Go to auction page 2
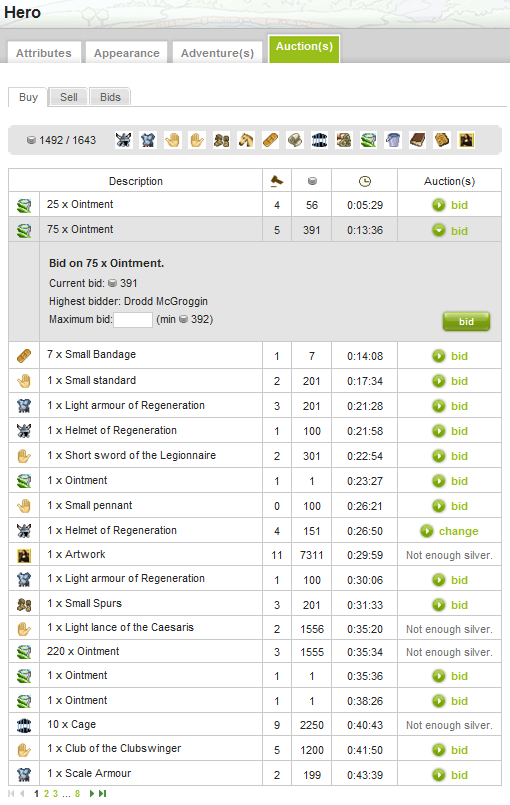510x805 pixels. coord(46,794)
